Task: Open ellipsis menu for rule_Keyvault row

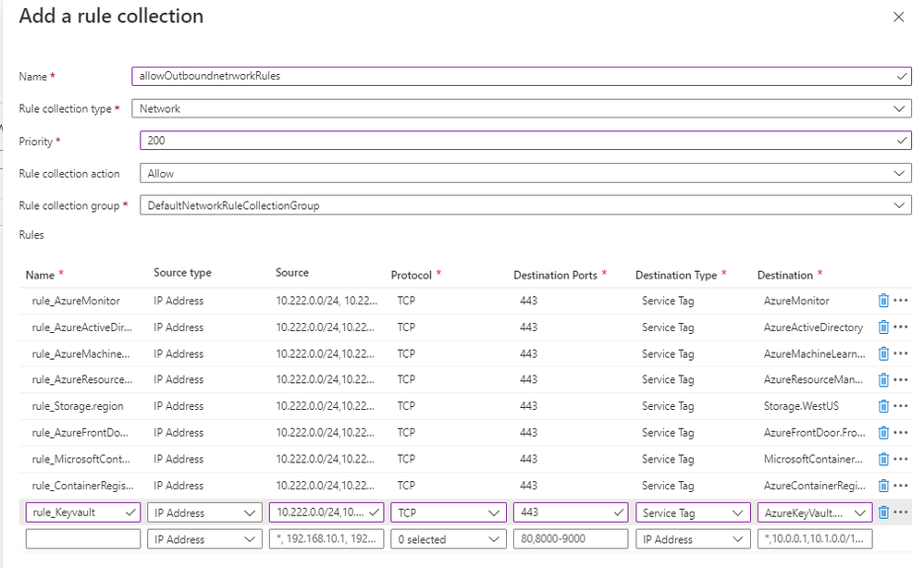Action: click(901, 512)
